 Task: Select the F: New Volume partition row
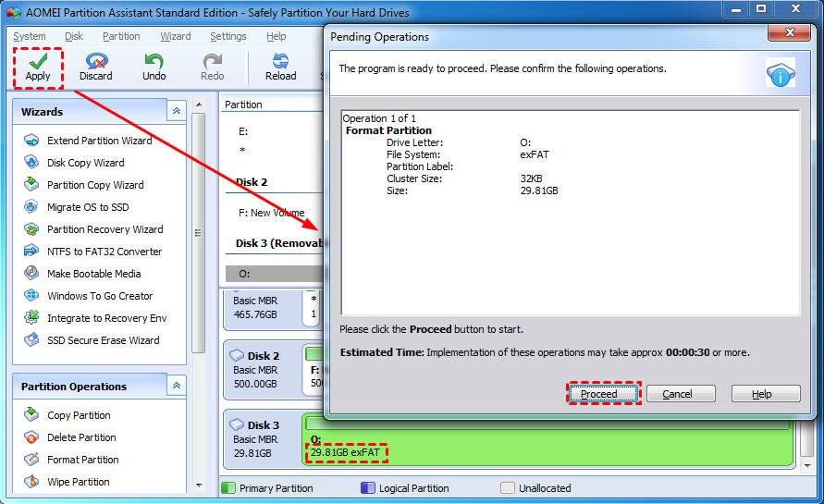(x=273, y=213)
